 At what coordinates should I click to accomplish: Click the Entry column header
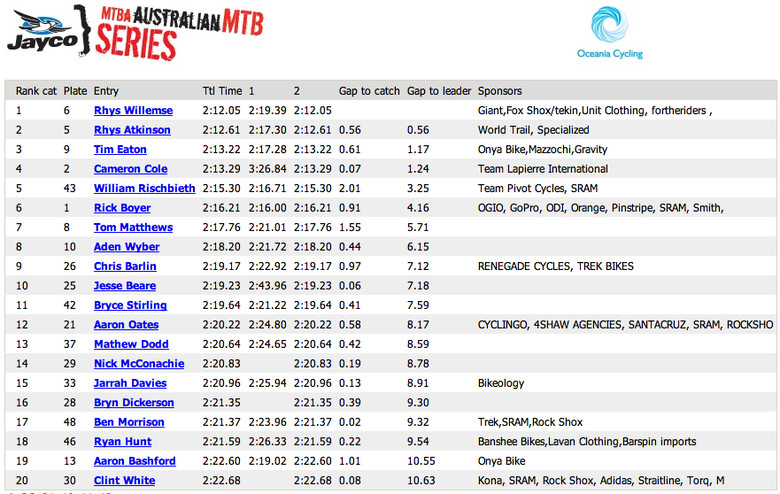(106, 91)
